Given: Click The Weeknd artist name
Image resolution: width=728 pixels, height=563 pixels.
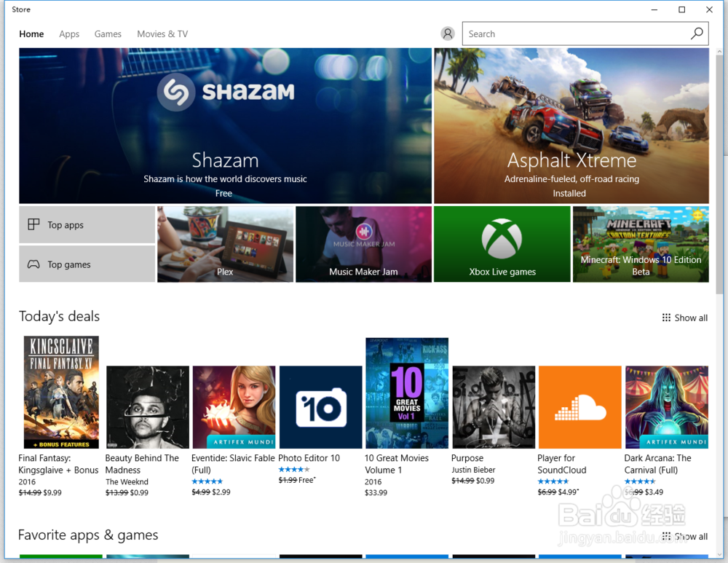Looking at the screenshot, I should pos(127,481).
